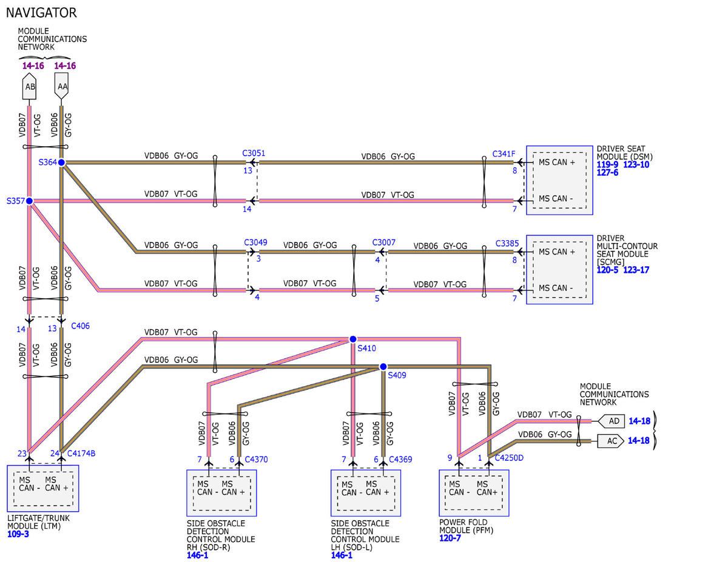Select the C406 connector label
Screen dimensions: 728x562
(x=80, y=326)
